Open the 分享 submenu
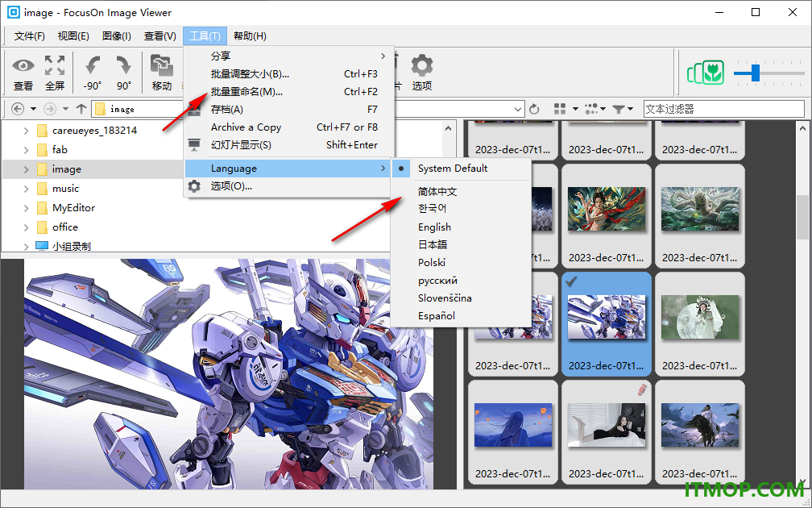The width and height of the screenshot is (812, 508). click(x=288, y=56)
